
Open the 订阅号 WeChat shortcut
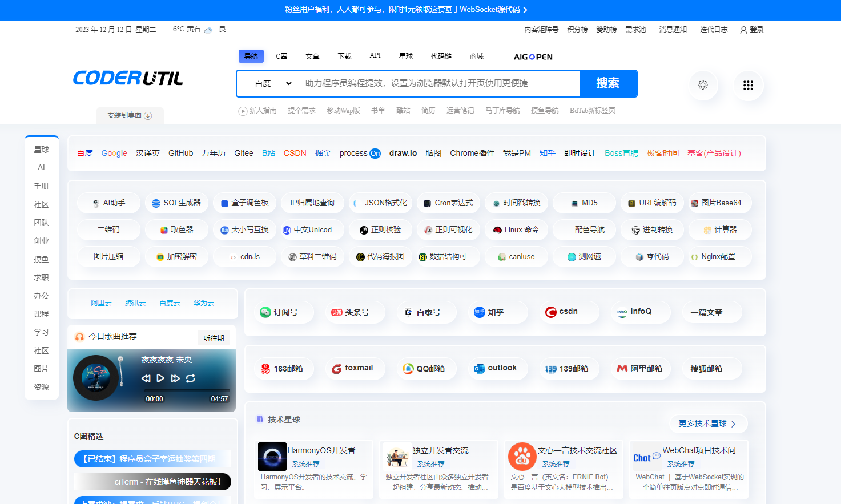pos(284,312)
